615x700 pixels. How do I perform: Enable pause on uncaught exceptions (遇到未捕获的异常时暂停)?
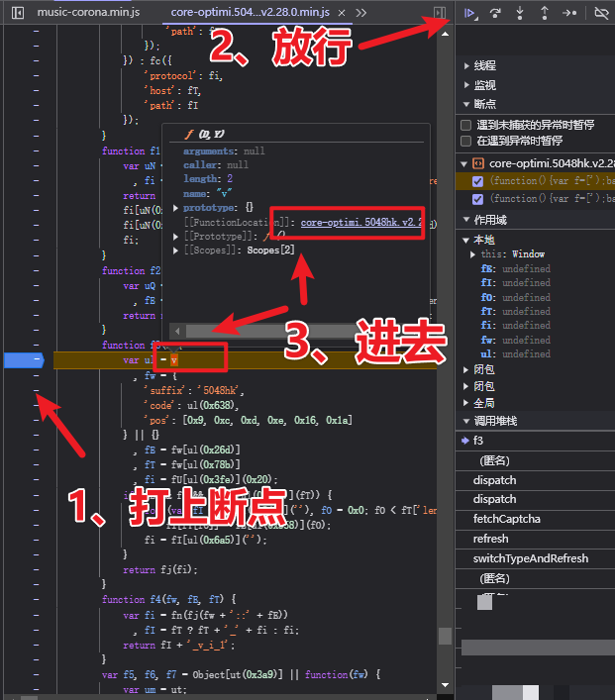(x=466, y=125)
